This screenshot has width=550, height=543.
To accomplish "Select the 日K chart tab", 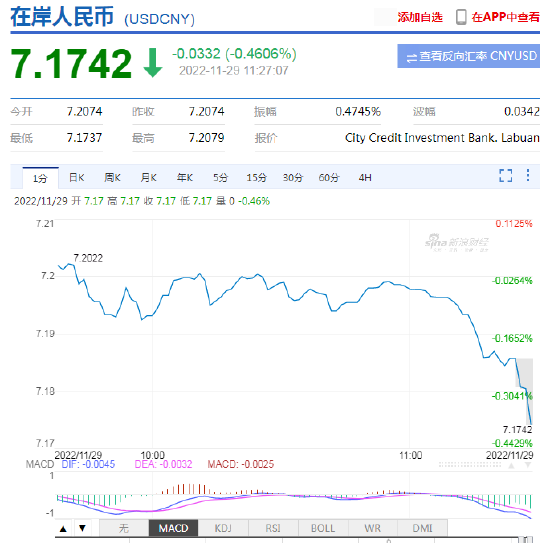I will (x=76, y=178).
